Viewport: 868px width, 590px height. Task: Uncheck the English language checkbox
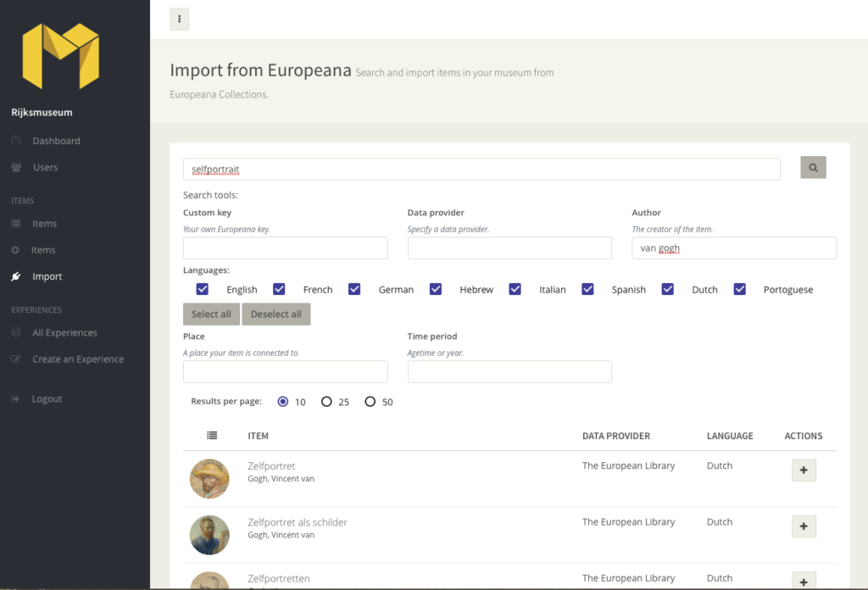click(x=203, y=289)
